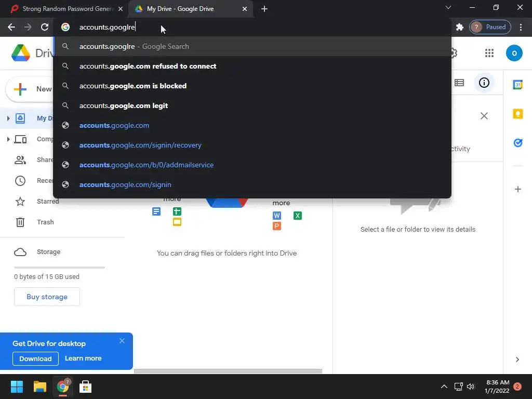This screenshot has width=532, height=399.
Task: Select 'refused to connect' suggestion
Action: [x=252, y=66]
